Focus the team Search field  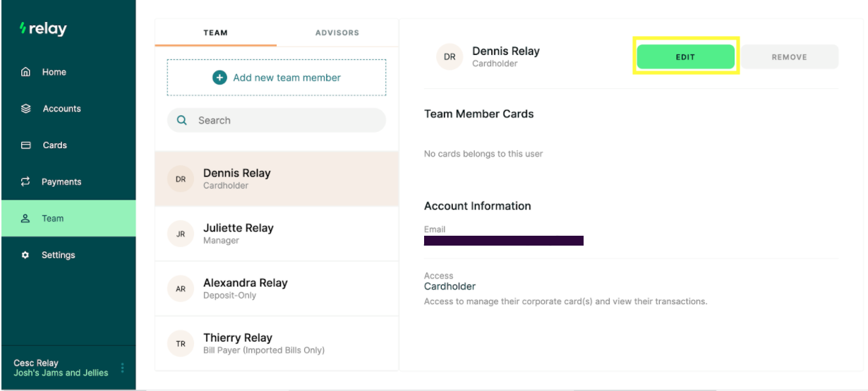coord(277,121)
